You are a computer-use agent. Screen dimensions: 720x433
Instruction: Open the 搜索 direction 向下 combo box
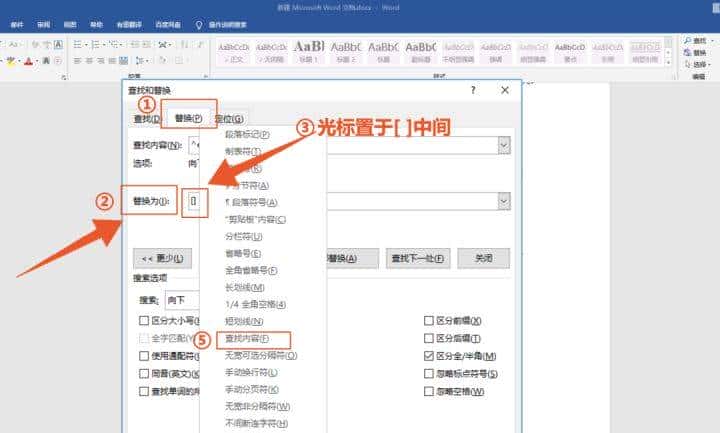[x=182, y=300]
